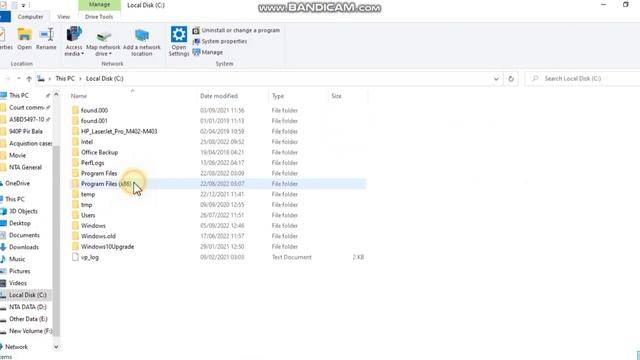Switch to the View ribbon tab
This screenshot has width=640, height=360.
pos(63,17)
